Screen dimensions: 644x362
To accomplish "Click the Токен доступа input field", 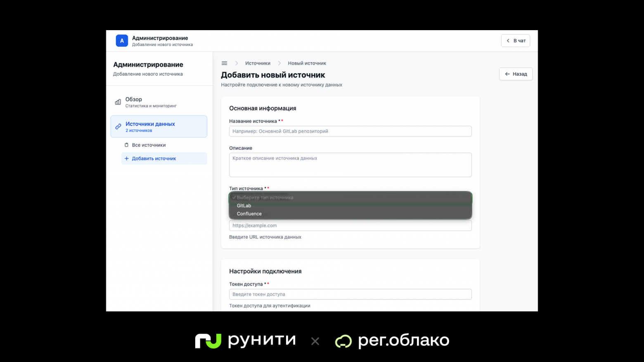I will (350, 294).
